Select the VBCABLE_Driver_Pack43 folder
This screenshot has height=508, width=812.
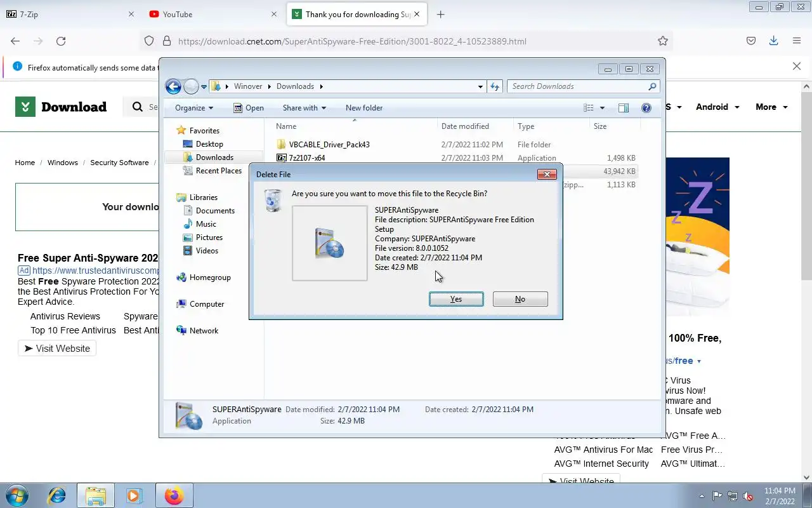[x=329, y=145]
